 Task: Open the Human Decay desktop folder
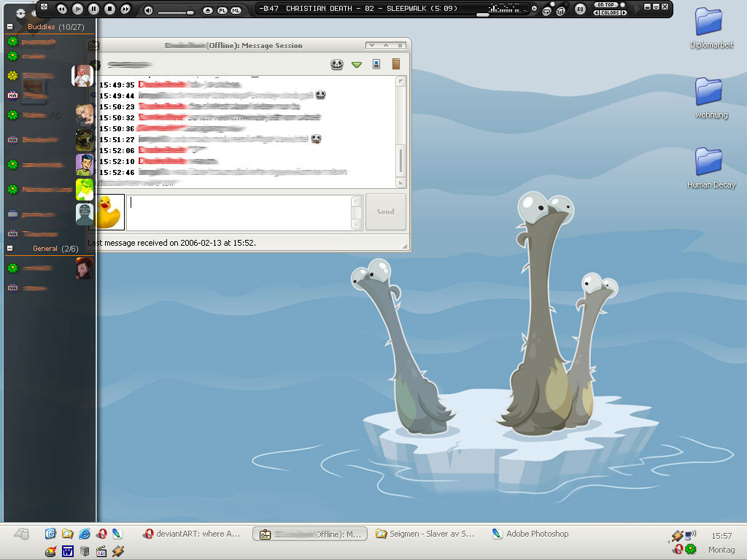point(709,162)
